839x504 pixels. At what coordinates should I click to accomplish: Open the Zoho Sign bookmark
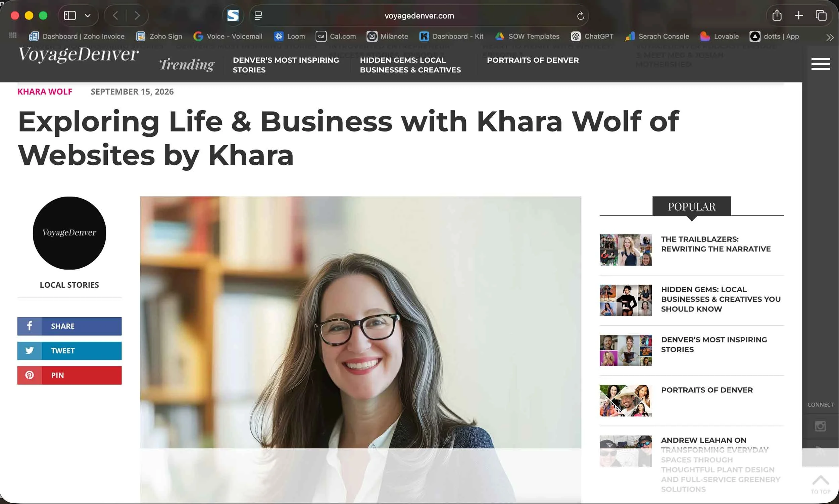[159, 36]
